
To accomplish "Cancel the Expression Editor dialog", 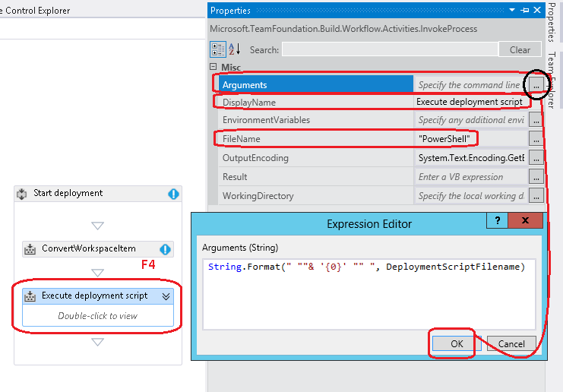I will 511,343.
